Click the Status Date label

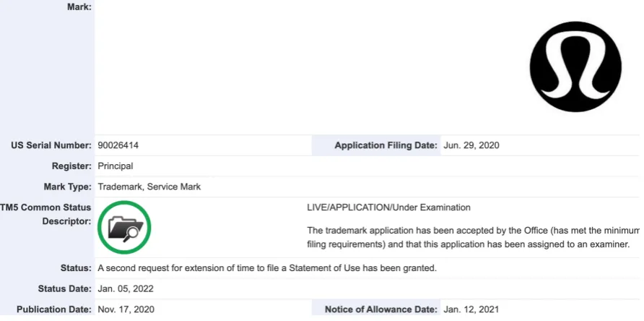pyautogui.click(x=64, y=289)
